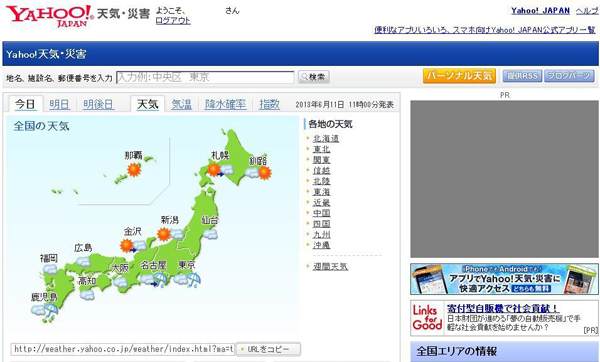The image size is (600, 362).
Task: Open the 四国 region link
Action: 321,224
